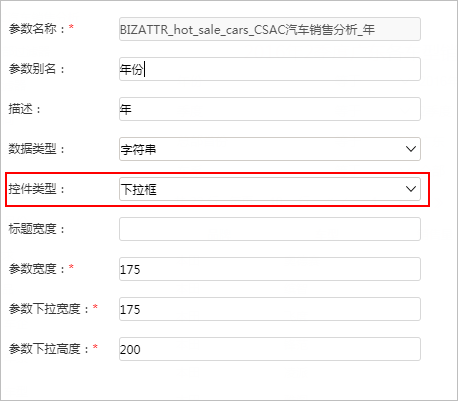The height and width of the screenshot is (401, 458).
Task: Select the 字符串 value in the data type box
Action: click(138, 149)
